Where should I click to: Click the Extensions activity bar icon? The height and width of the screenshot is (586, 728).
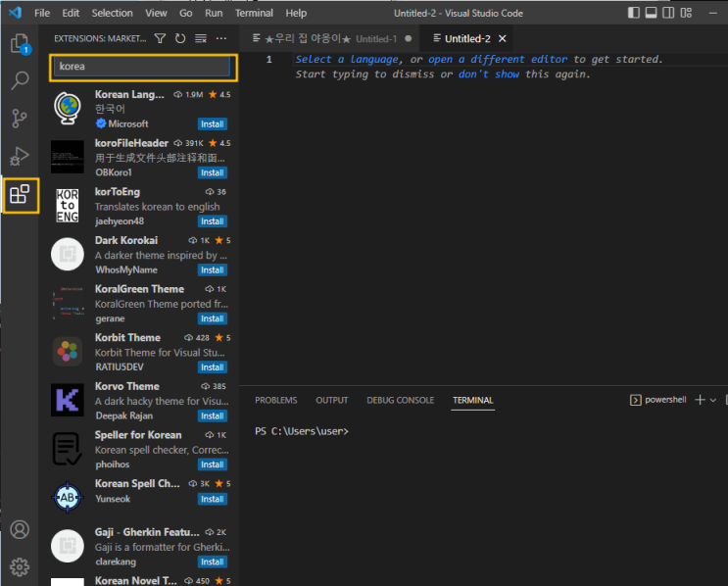20,194
